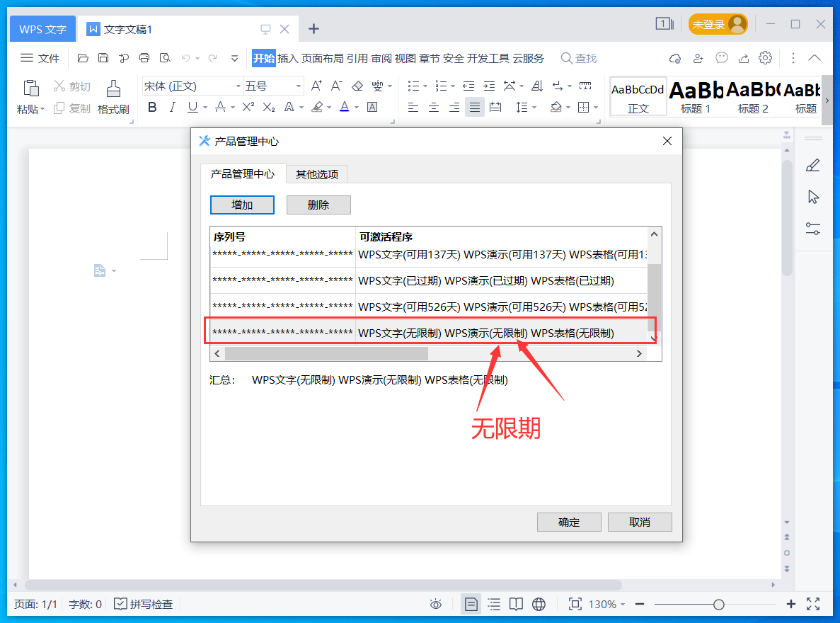Select the row with WPS文字(已过期)

point(429,280)
